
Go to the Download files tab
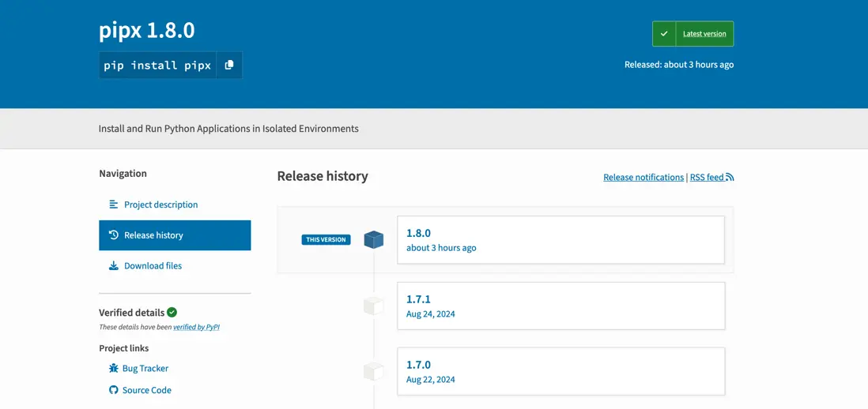coord(153,266)
